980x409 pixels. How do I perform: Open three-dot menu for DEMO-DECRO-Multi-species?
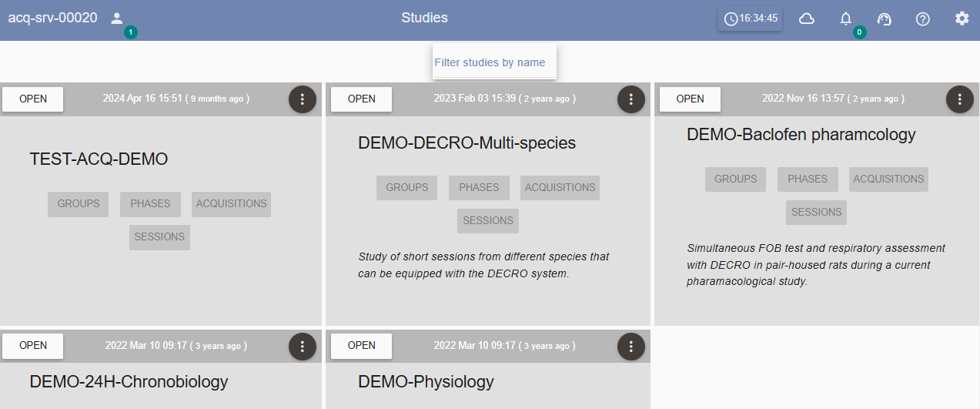(631, 99)
